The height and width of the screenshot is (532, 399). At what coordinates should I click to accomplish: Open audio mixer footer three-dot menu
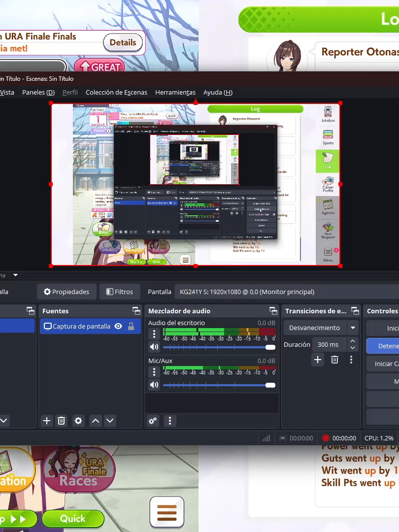click(170, 421)
